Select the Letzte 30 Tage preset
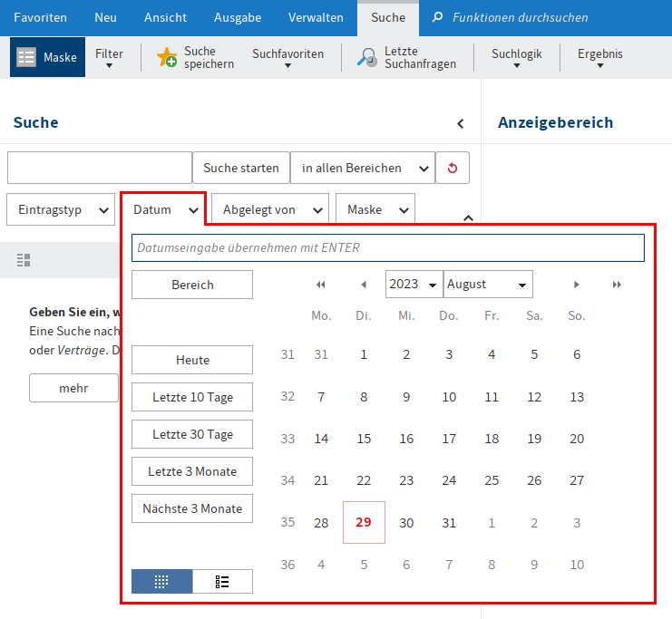This screenshot has width=672, height=619. point(192,434)
